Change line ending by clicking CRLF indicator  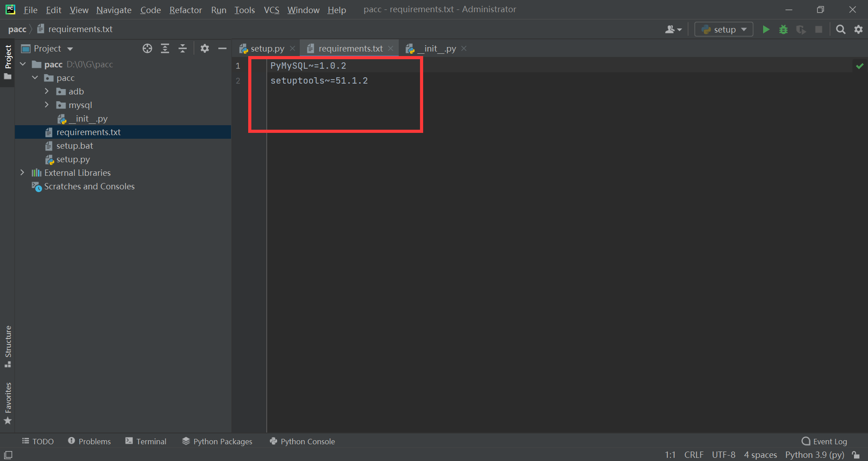(693, 455)
